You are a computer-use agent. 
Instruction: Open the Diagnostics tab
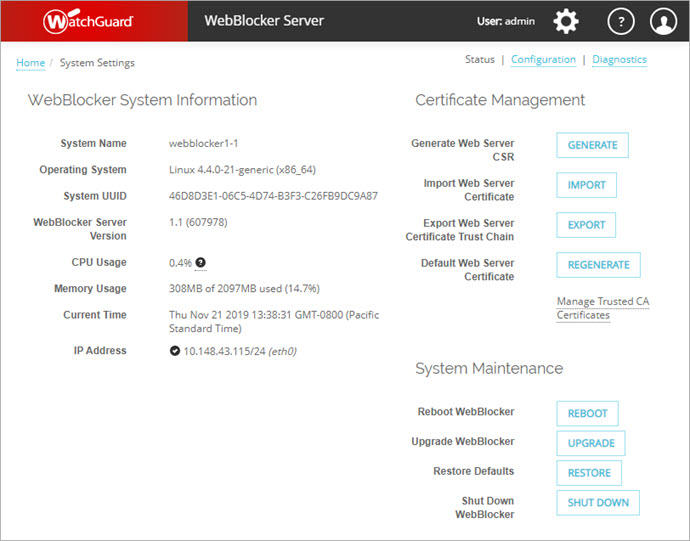click(619, 60)
